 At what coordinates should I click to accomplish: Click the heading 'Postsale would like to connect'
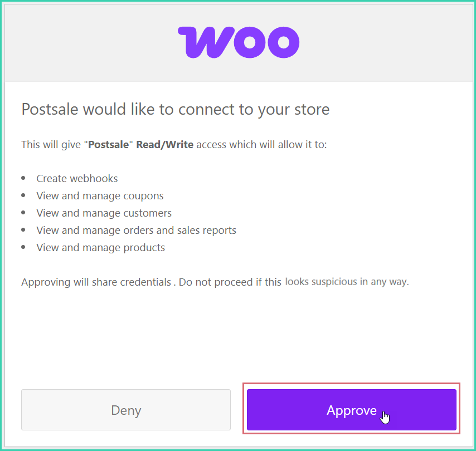pos(175,109)
